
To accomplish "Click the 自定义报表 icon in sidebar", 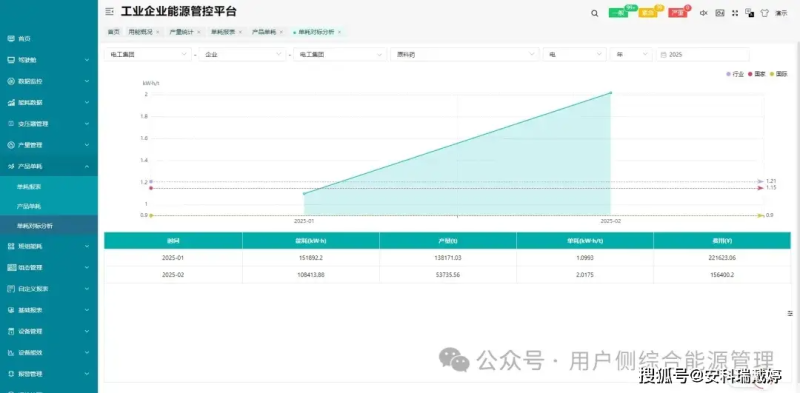I will tap(11, 288).
